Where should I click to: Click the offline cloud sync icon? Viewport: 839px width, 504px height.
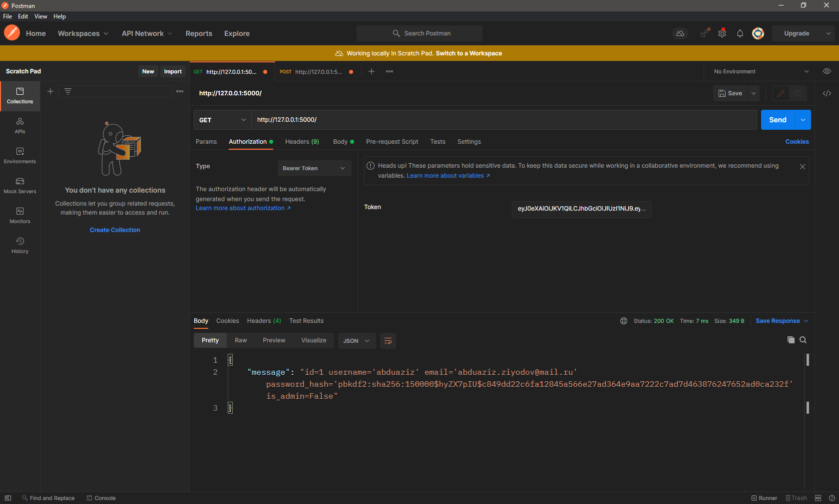(x=680, y=33)
